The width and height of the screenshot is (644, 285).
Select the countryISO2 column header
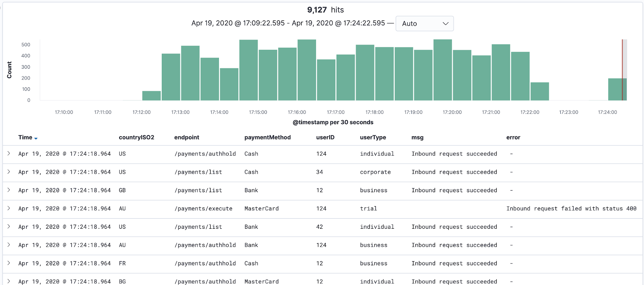coord(136,137)
